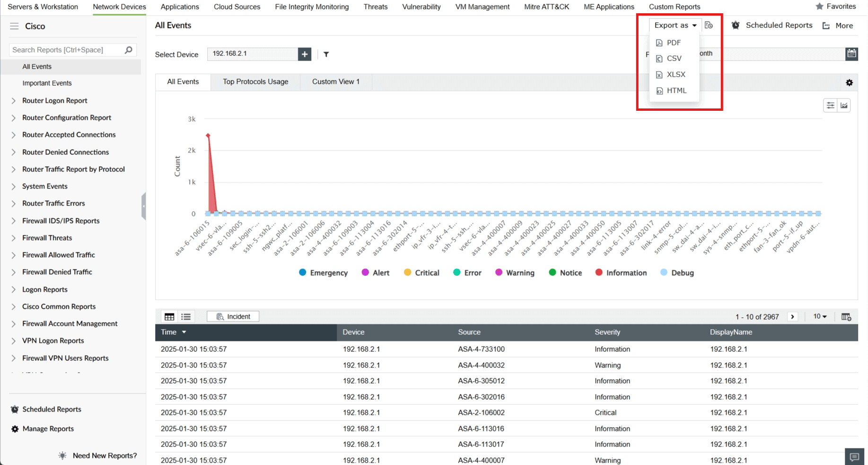Open the filter funnel next to Select Device
The image size is (868, 465).
coord(326,54)
